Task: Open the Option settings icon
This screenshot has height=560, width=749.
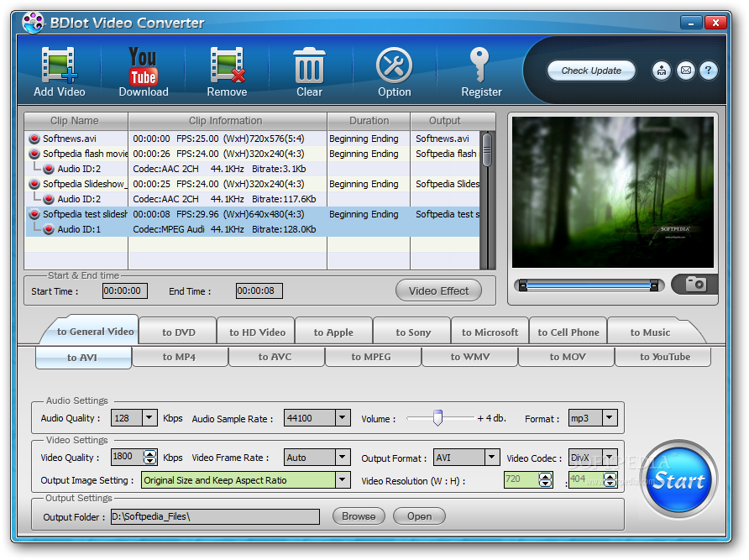Action: pos(394,71)
